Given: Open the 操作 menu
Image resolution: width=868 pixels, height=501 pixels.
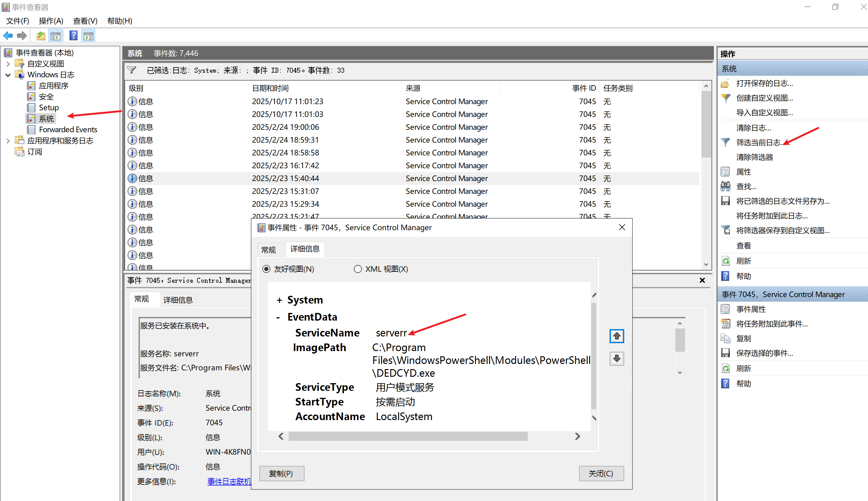Looking at the screenshot, I should tap(51, 21).
